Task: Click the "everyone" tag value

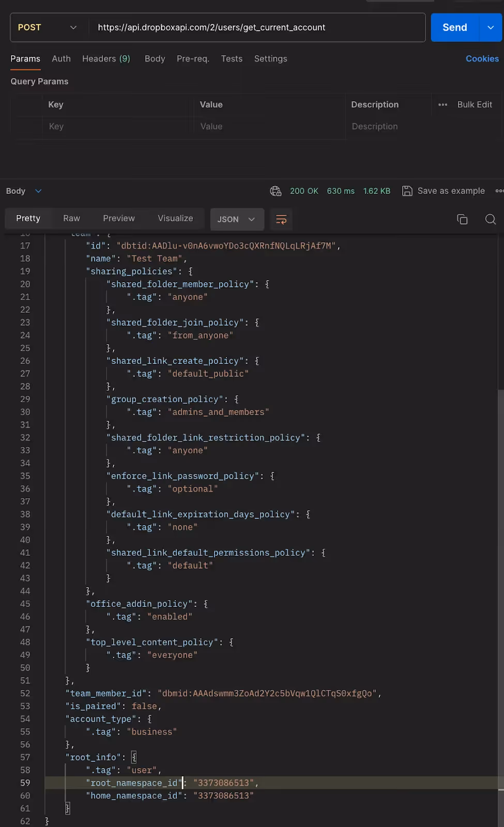Action: click(x=172, y=655)
